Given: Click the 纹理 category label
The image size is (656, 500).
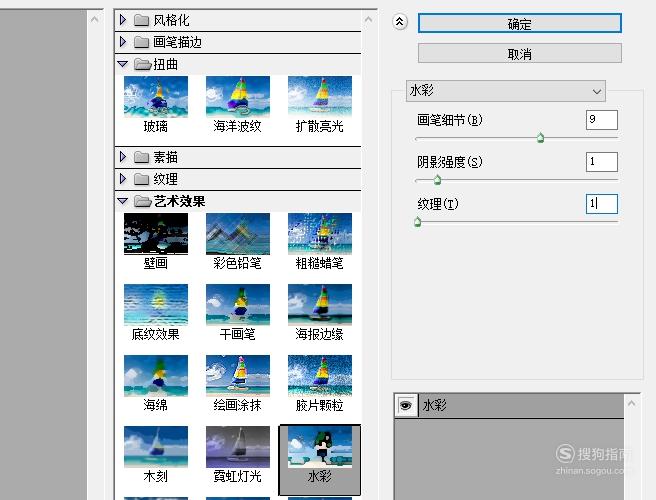Looking at the screenshot, I should pos(166,179).
